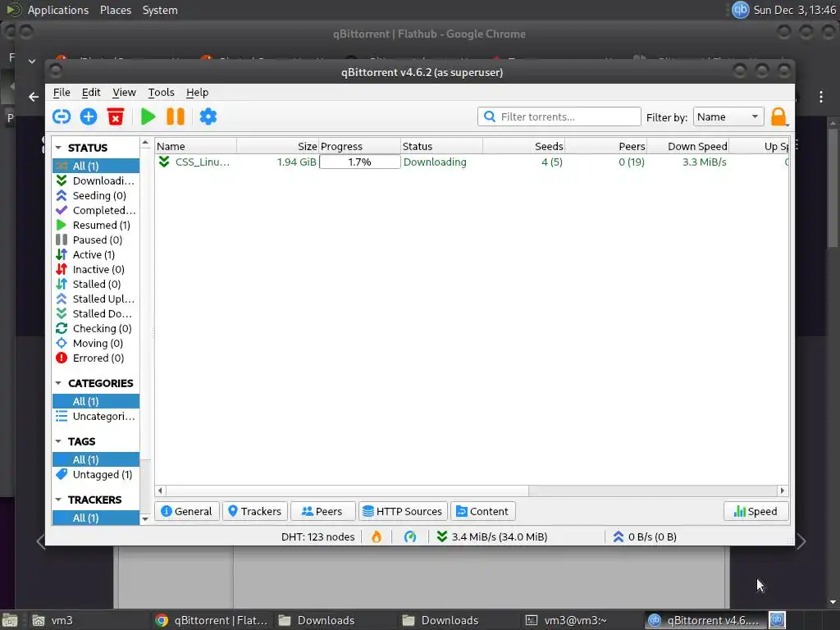The height and width of the screenshot is (630, 840).
Task: Select All (1) under TAGS
Action: point(96,459)
